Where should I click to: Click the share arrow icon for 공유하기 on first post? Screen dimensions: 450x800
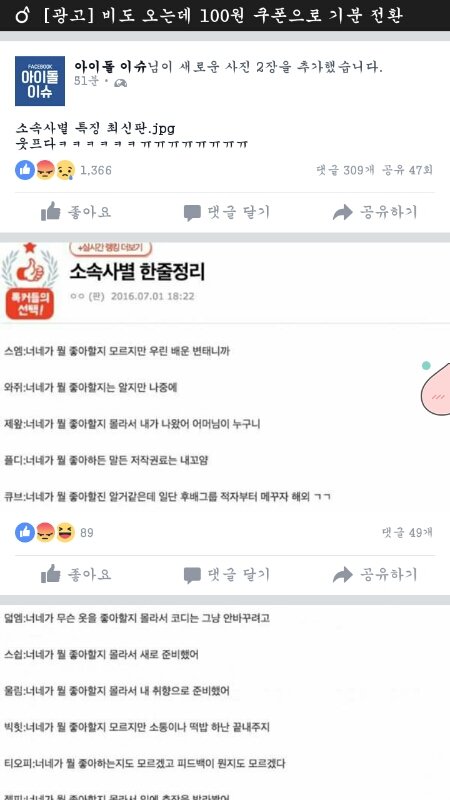coord(343,212)
